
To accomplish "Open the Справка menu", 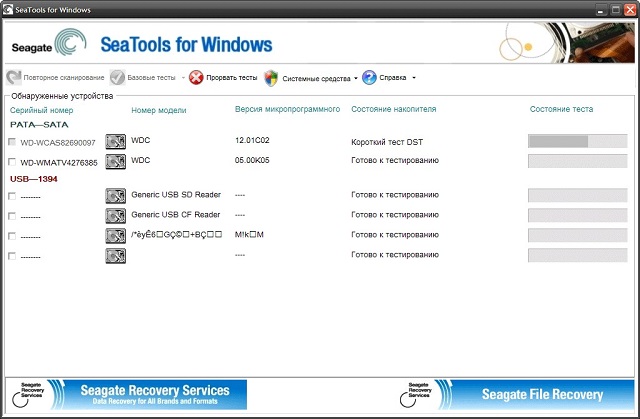I will [x=393, y=78].
